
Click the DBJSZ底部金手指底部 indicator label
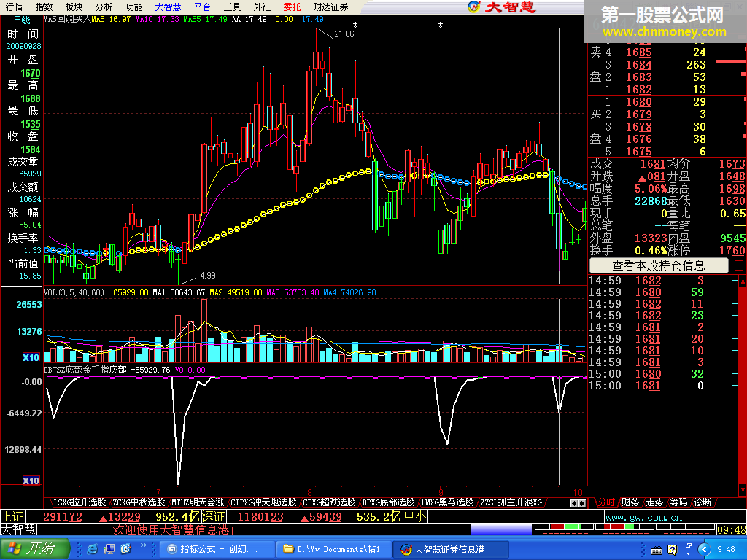click(85, 370)
